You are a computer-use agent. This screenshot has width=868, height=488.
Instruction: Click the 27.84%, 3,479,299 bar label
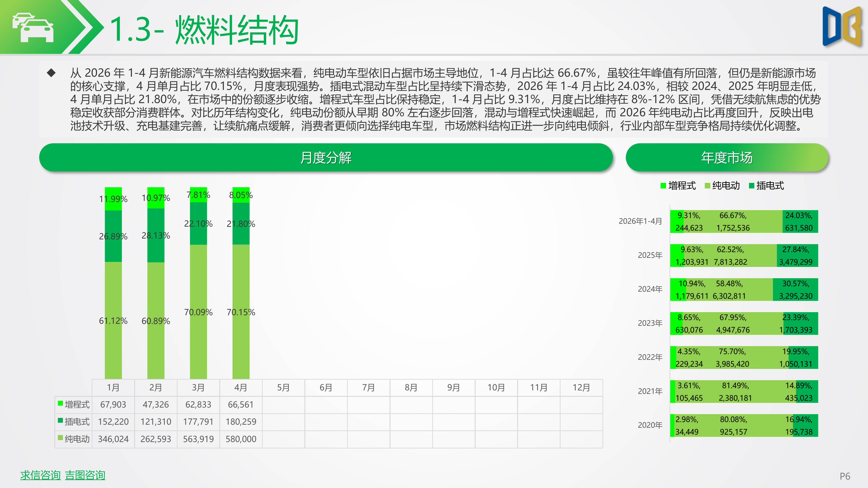(796, 256)
